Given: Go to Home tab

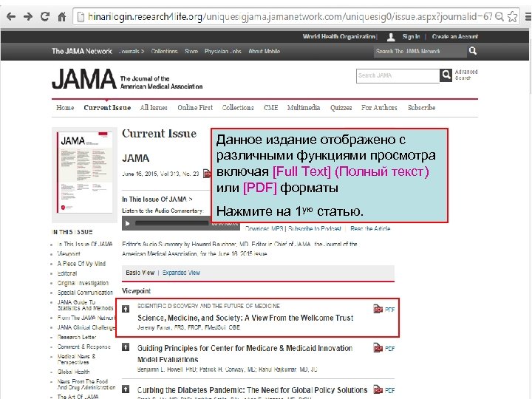Looking at the screenshot, I should [65, 108].
